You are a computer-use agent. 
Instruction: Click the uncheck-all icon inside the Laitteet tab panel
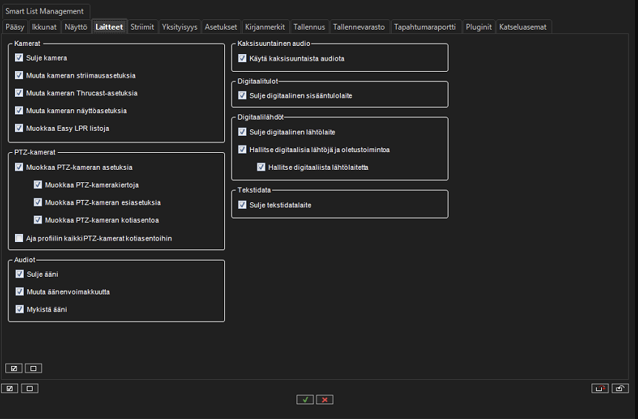(33, 368)
